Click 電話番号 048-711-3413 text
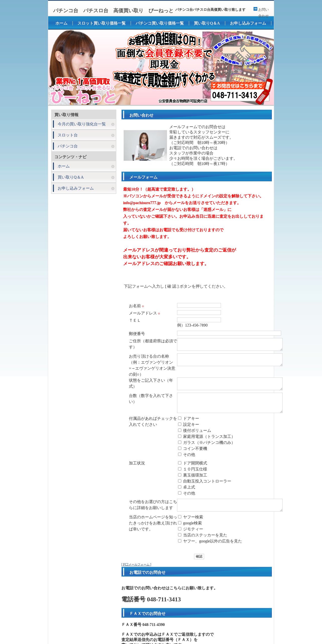Viewport: 322px width, 644px height. (x=151, y=599)
